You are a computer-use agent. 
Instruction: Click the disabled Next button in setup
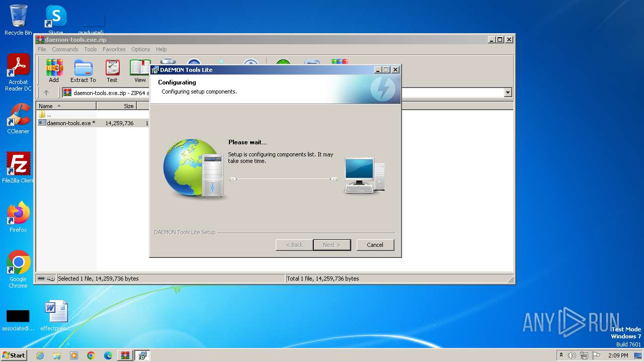[332, 245]
